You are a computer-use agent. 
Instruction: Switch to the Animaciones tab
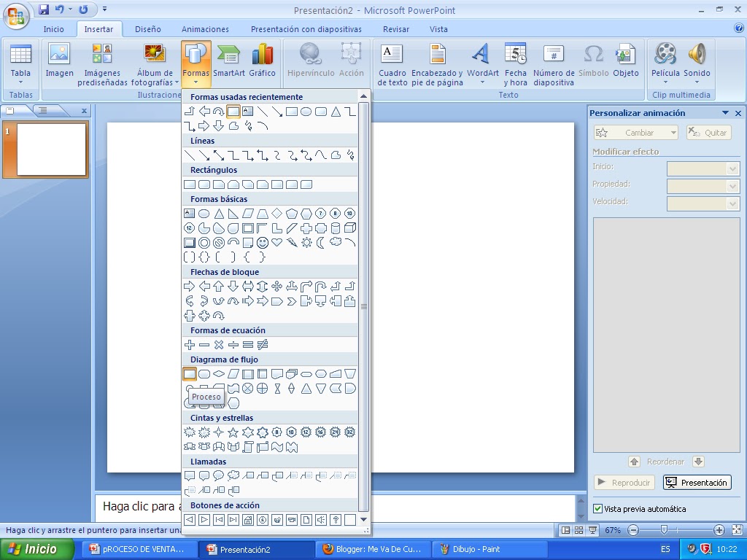[x=205, y=29]
